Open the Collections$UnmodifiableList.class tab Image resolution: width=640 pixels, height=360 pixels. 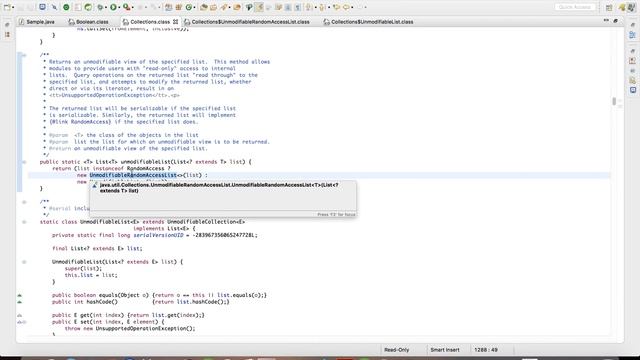coord(369,22)
